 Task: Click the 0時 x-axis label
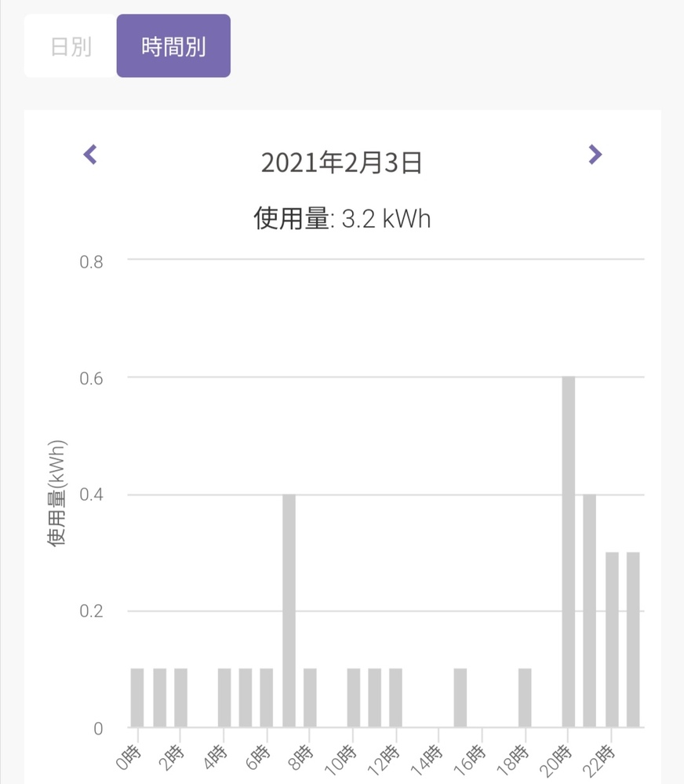tap(129, 757)
